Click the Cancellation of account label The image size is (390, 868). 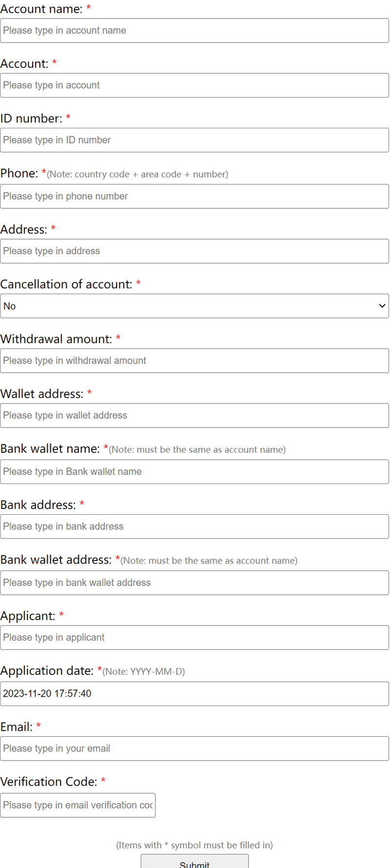pyautogui.click(x=66, y=284)
